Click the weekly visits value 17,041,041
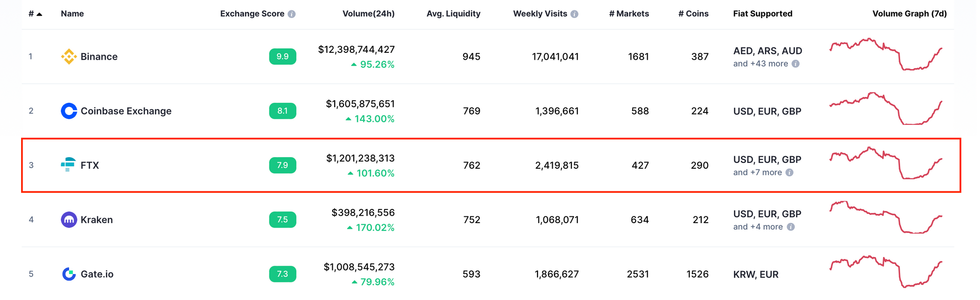Image resolution: width=980 pixels, height=300 pixels. pyautogui.click(x=555, y=57)
